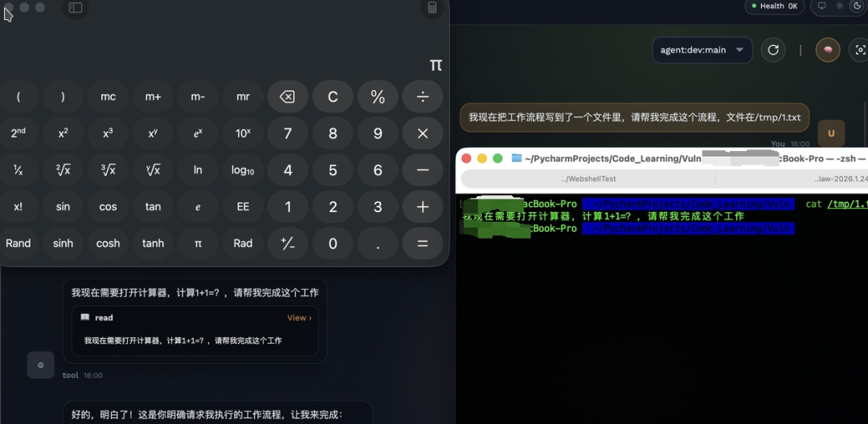The width and height of the screenshot is (868, 424).
Task: Click the gear icon beside tool message
Action: 41,365
